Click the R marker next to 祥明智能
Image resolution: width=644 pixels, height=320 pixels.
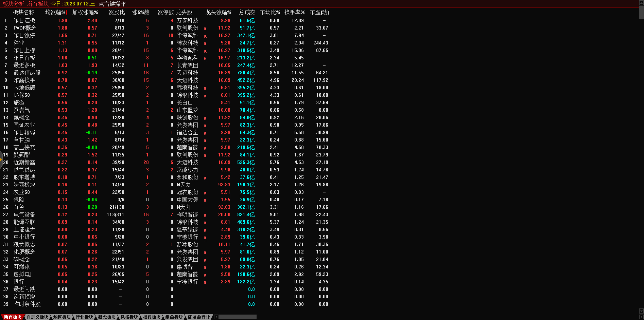(205, 215)
